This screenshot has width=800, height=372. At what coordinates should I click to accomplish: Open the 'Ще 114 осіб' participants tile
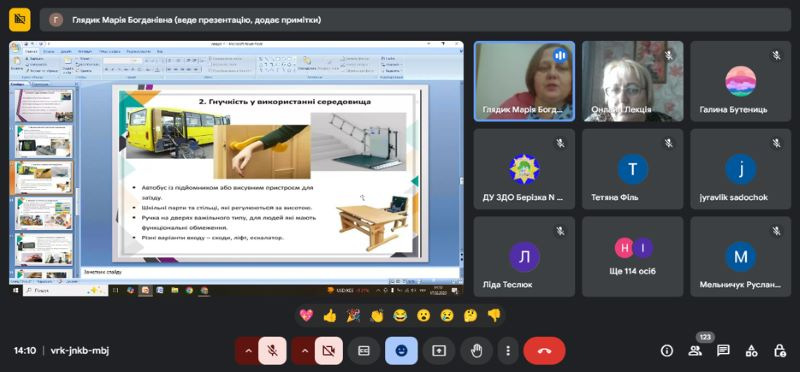(x=632, y=257)
